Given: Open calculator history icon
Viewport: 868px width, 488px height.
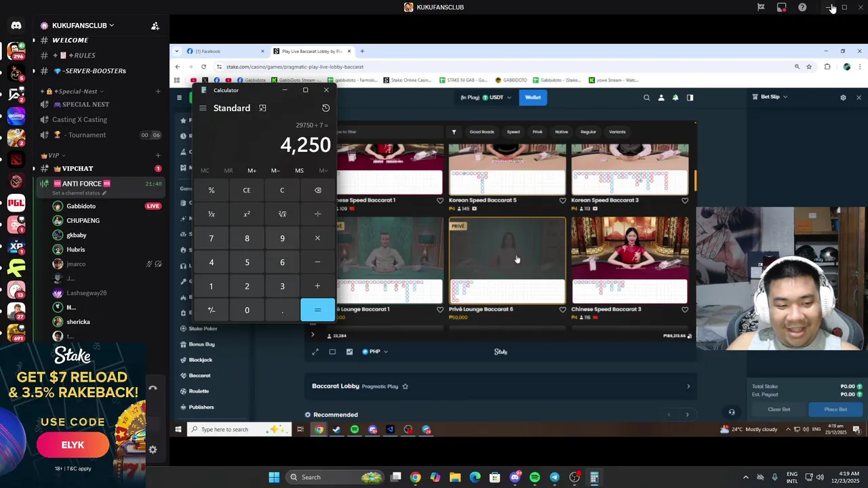Looking at the screenshot, I should 325,108.
